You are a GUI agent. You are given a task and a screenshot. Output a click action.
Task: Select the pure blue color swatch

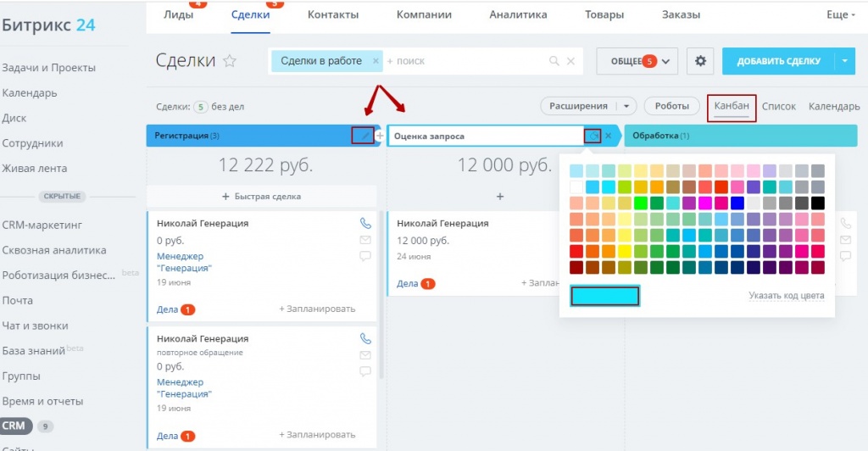pos(737,203)
